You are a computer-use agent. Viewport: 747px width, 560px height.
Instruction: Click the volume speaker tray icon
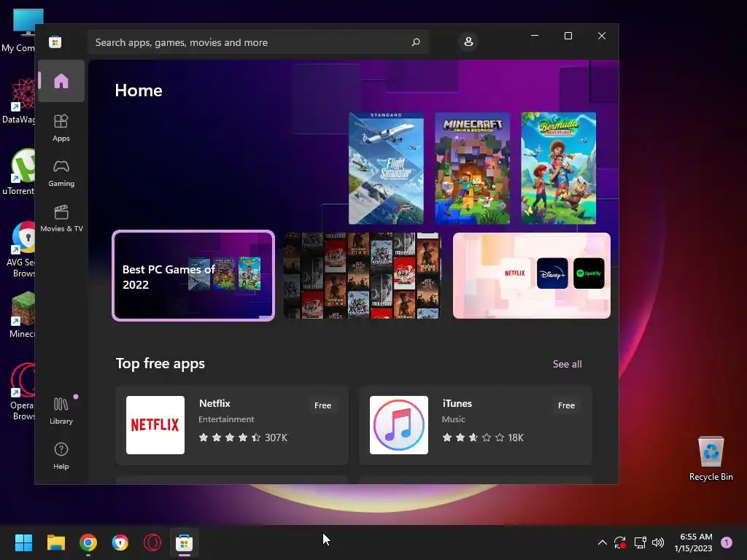pyautogui.click(x=658, y=542)
